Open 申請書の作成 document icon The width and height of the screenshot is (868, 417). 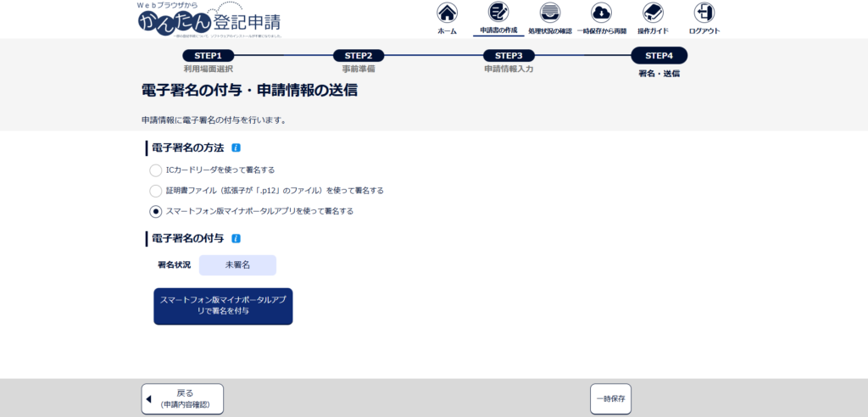[498, 13]
